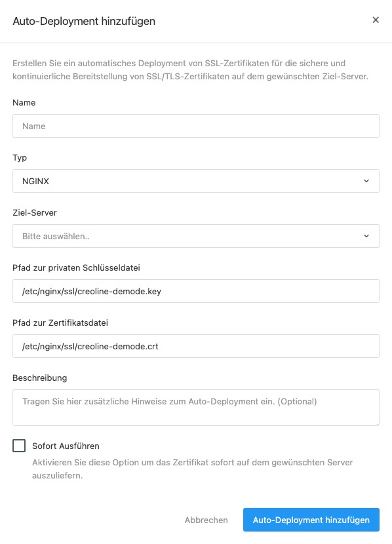Click the Name input field
The height and width of the screenshot is (544, 392).
click(x=195, y=126)
